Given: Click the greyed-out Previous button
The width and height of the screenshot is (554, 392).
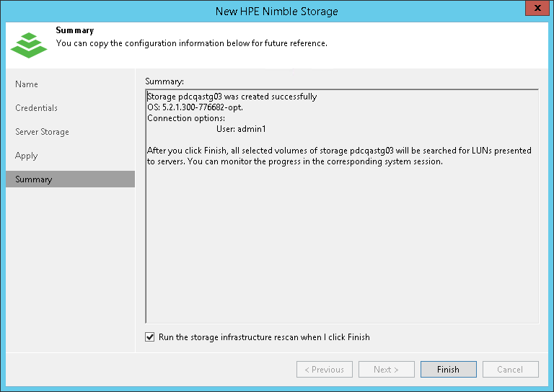Looking at the screenshot, I should coord(324,370).
